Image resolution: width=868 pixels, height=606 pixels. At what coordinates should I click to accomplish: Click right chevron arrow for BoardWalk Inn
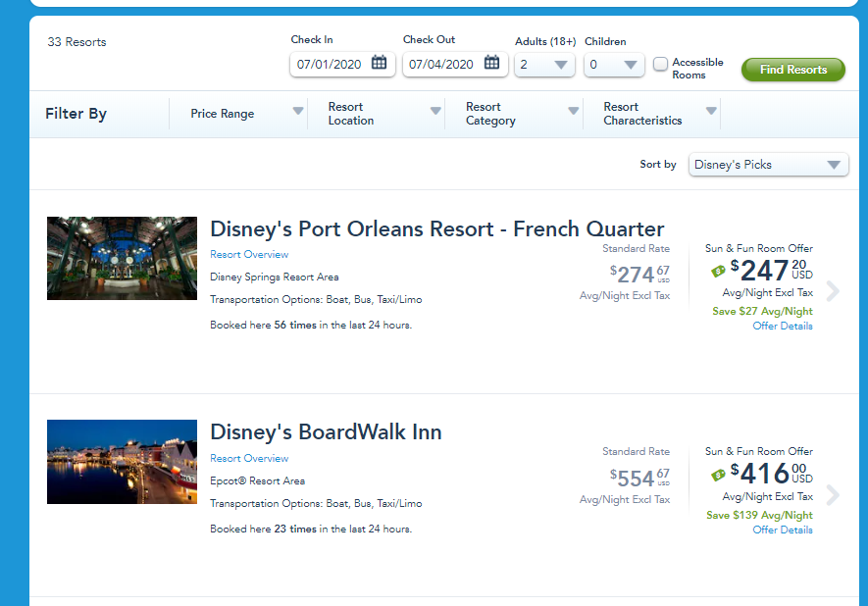pos(833,495)
